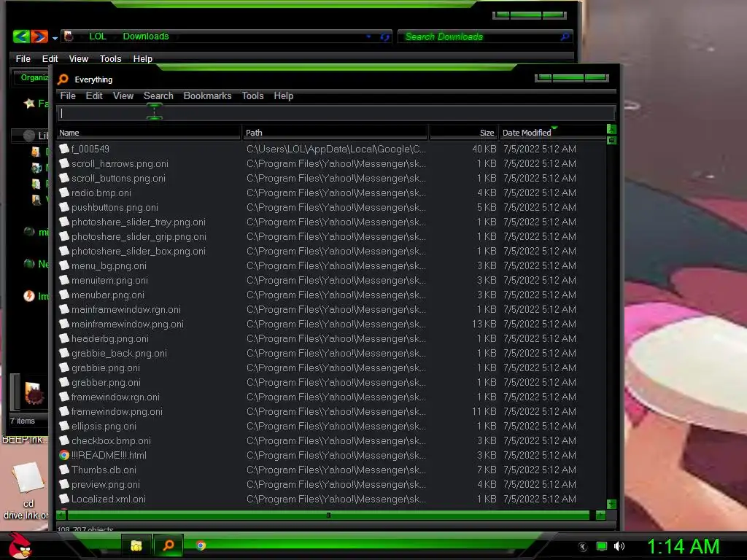Expand the Explorer address bar history dropdown
The width and height of the screenshot is (747, 560).
click(x=368, y=36)
